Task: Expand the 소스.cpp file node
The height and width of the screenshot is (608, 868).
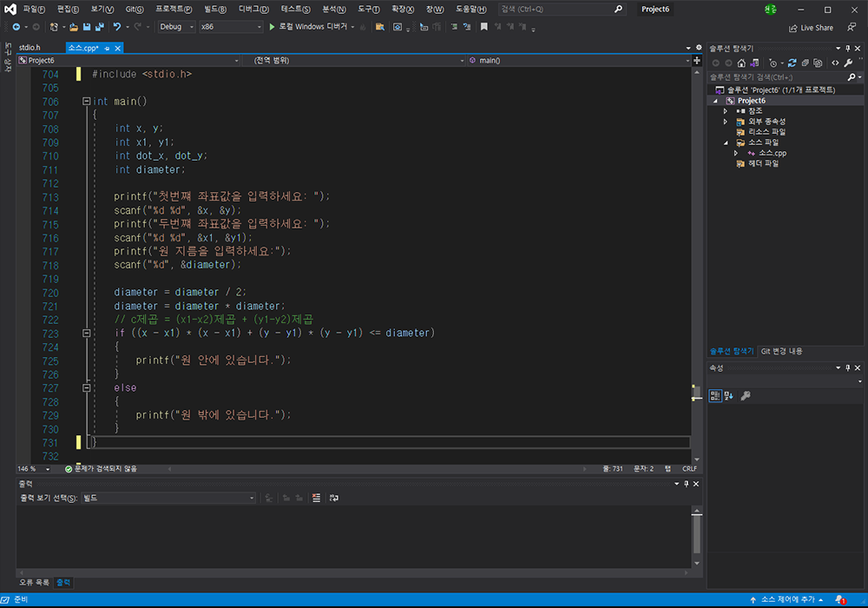Action: [736, 154]
